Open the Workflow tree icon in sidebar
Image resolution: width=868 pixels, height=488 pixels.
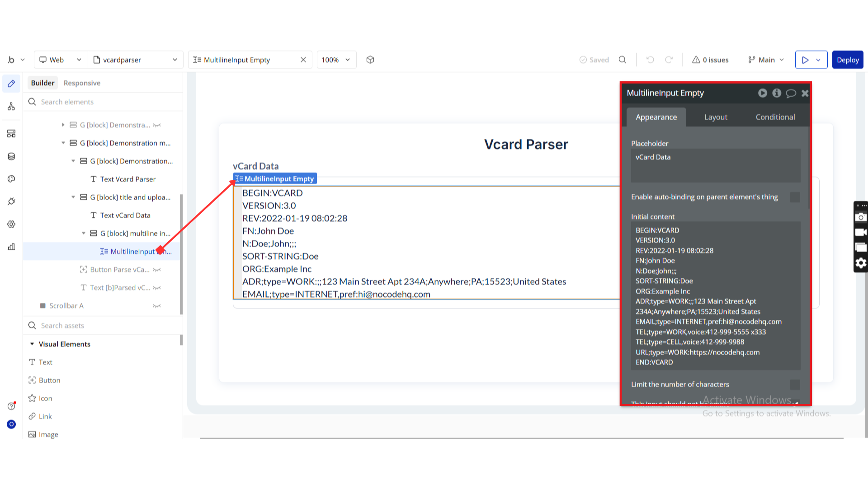pyautogui.click(x=11, y=106)
